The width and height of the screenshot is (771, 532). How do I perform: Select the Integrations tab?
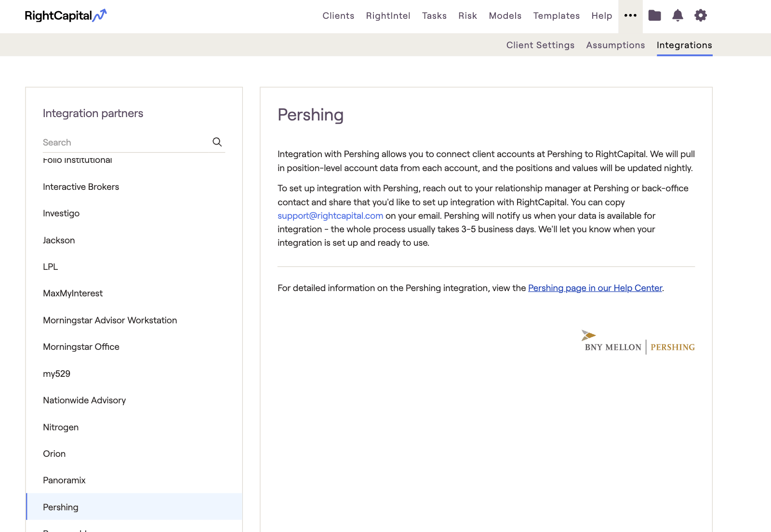click(684, 45)
